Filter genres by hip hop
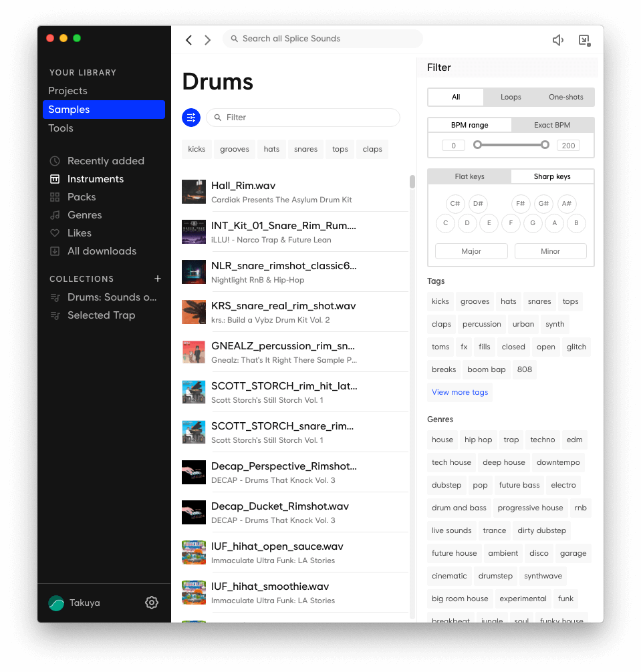The height and width of the screenshot is (672, 641). (478, 440)
